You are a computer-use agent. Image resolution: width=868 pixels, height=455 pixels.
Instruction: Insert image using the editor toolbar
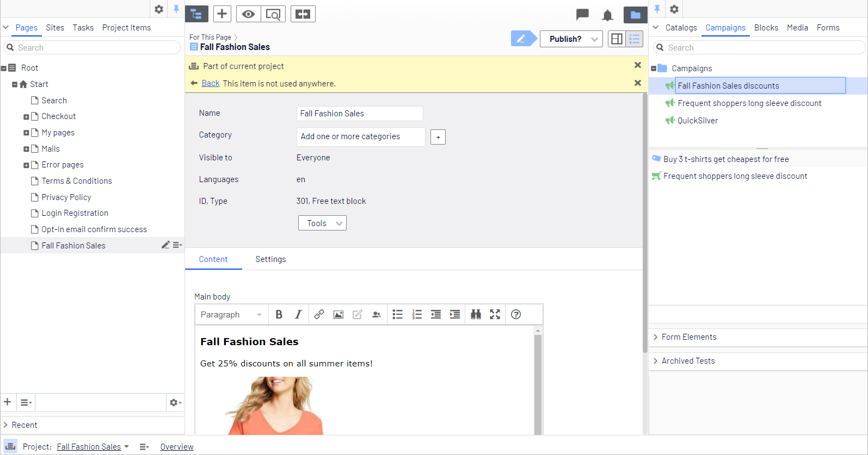pyautogui.click(x=338, y=314)
